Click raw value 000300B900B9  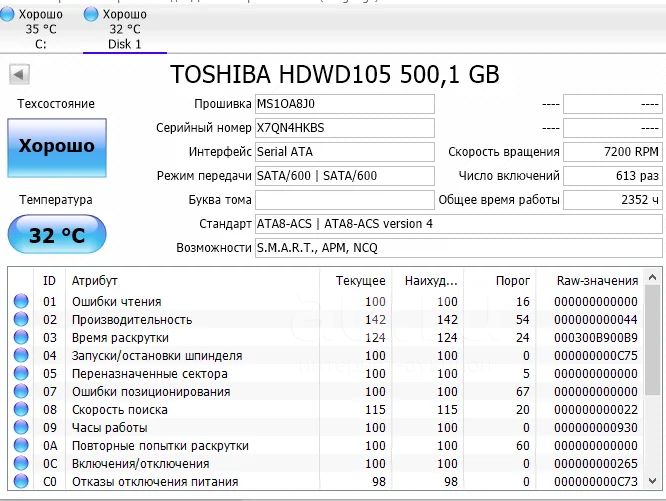pos(595,338)
